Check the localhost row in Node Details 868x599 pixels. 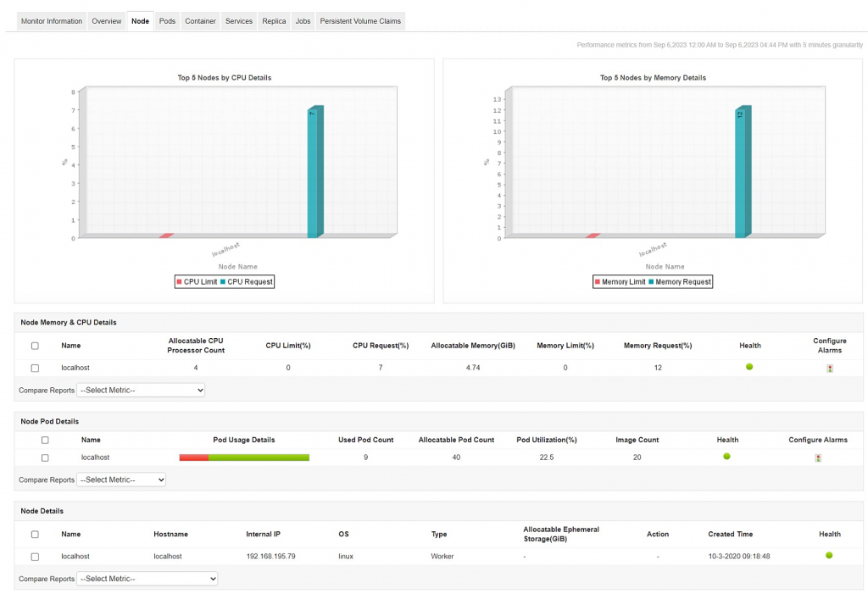click(x=35, y=556)
